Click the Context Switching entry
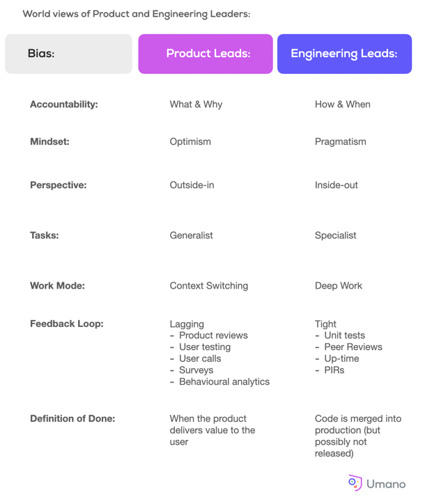 click(209, 286)
